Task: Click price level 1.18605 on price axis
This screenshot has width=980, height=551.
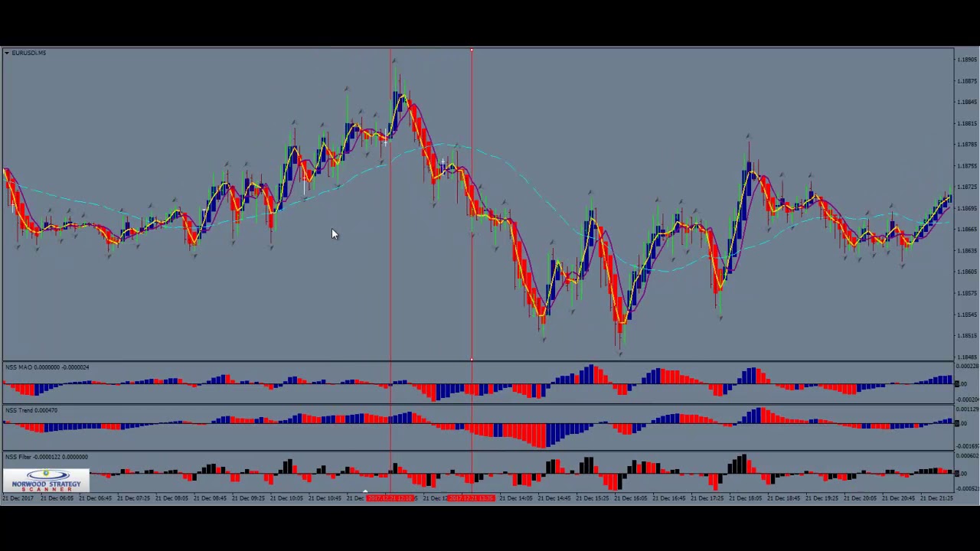Action: tap(968, 272)
